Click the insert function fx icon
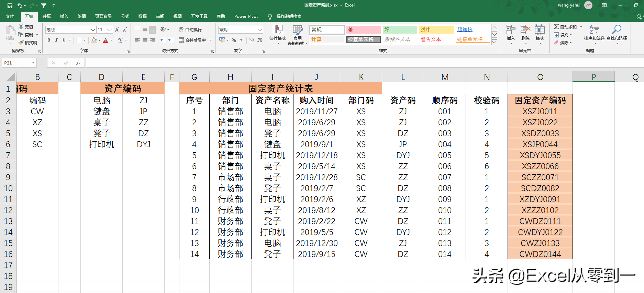This screenshot has height=293, width=644. click(78, 63)
